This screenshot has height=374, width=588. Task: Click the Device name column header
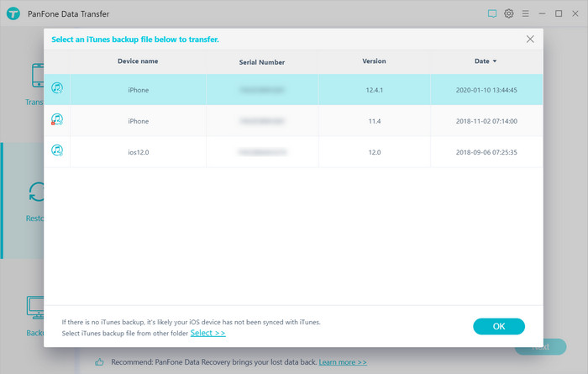point(138,61)
